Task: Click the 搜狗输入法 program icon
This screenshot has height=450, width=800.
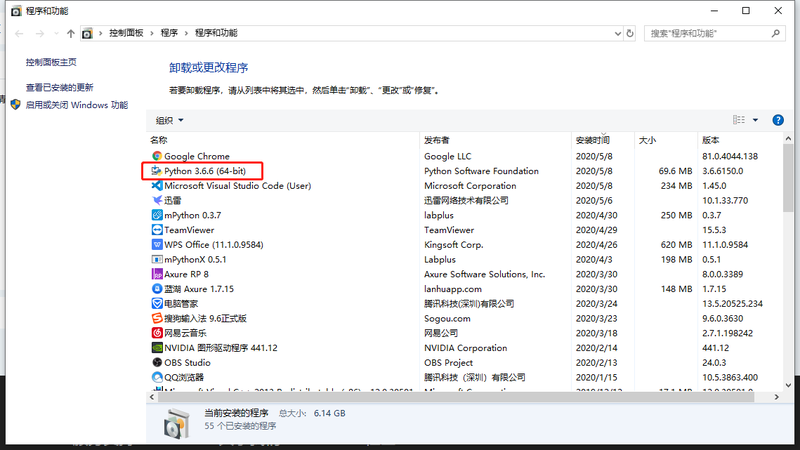Action: click(157, 318)
